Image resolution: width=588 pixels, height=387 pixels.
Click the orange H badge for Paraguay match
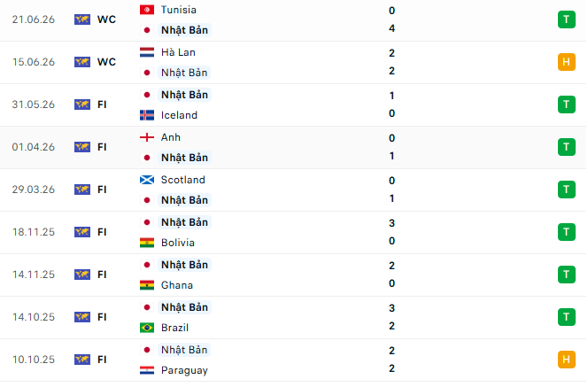tap(566, 360)
